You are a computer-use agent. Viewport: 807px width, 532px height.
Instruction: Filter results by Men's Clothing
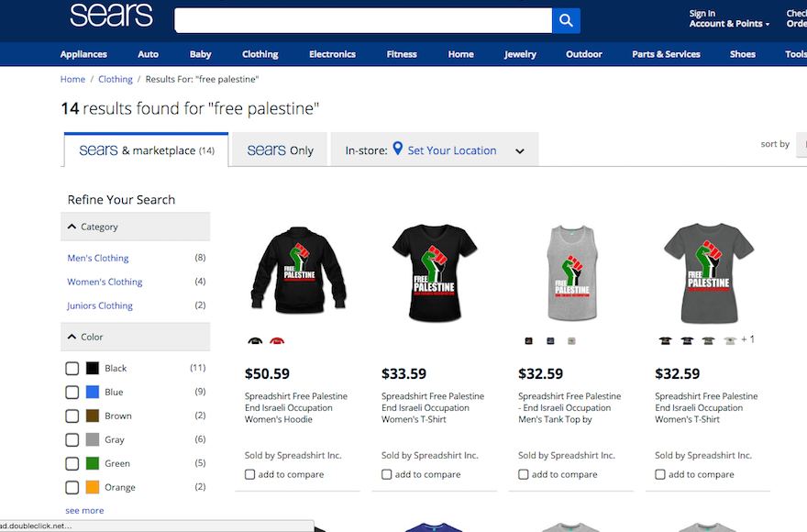[98, 258]
